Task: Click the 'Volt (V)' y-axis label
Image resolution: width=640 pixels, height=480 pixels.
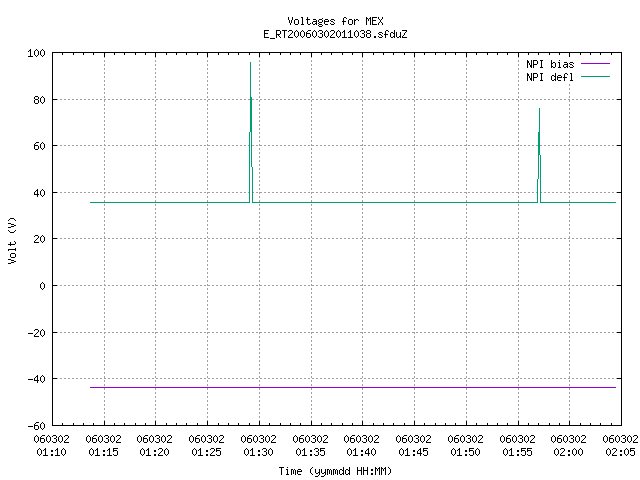Action: 12,240
